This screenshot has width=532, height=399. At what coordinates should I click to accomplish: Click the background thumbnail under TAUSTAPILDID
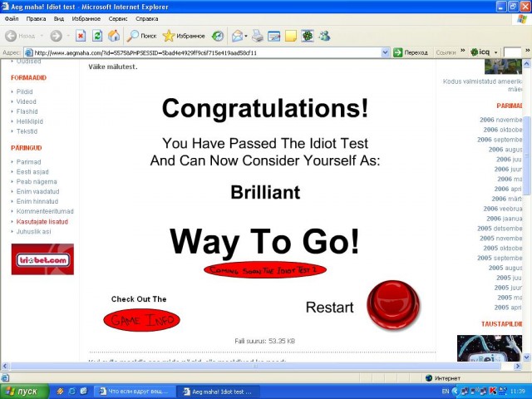[490, 348]
